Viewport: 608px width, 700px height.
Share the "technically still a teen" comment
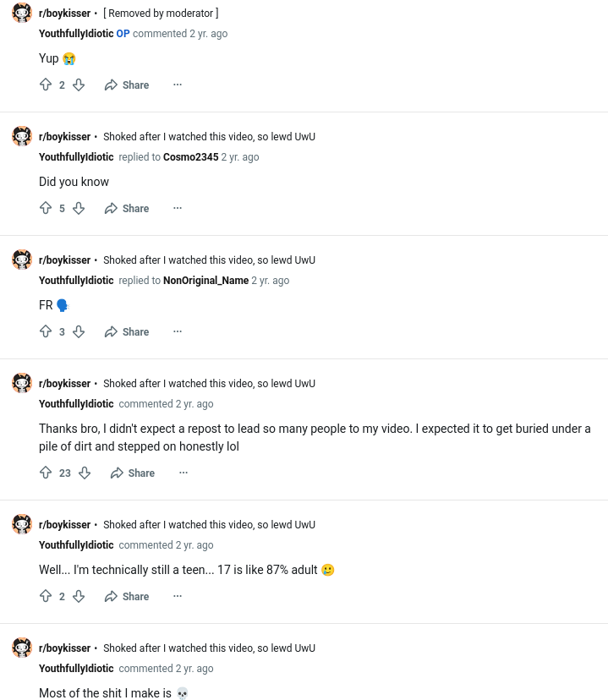click(x=127, y=596)
